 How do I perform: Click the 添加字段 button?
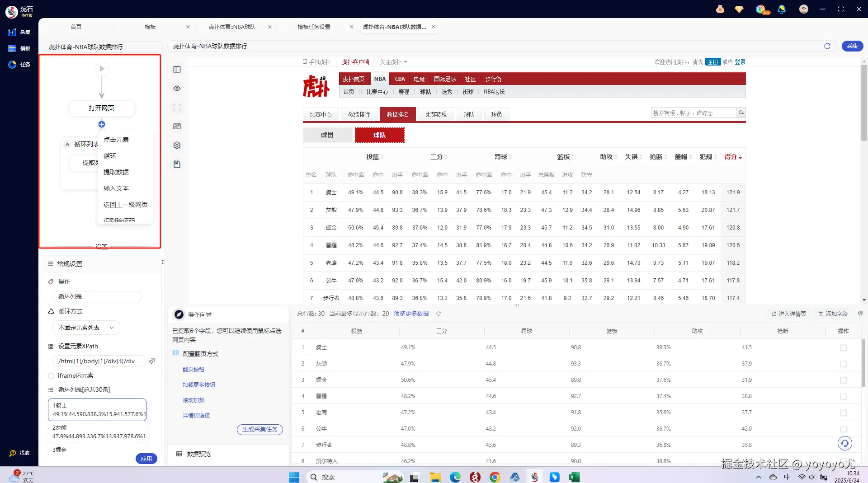(x=833, y=314)
